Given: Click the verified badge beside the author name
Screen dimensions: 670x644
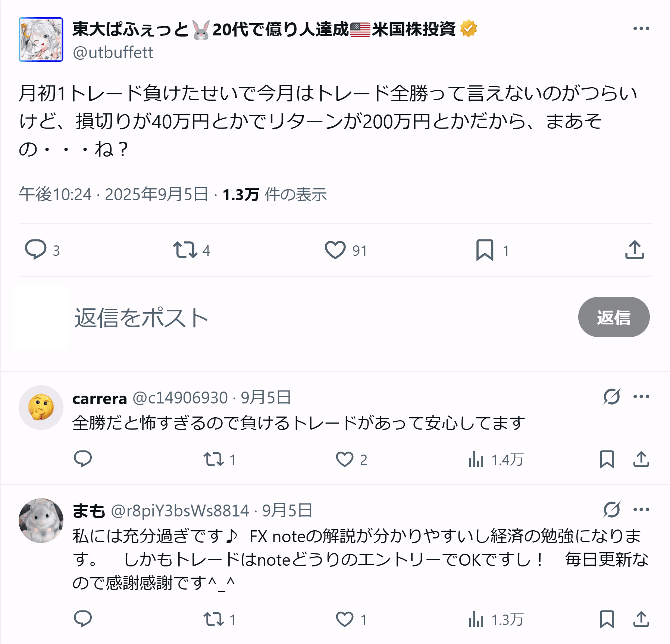Looking at the screenshot, I should (x=469, y=29).
